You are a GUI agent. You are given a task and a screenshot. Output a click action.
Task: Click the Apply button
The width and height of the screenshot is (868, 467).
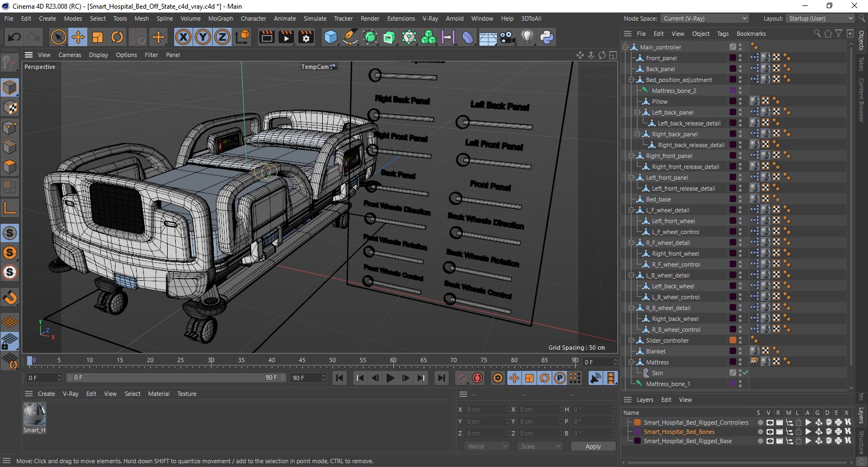[x=593, y=446]
